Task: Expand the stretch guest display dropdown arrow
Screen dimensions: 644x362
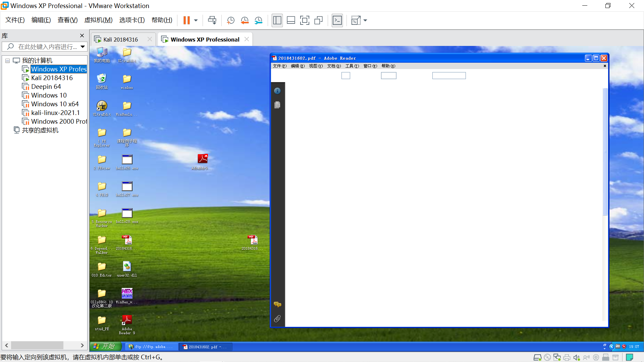Action: click(x=365, y=20)
